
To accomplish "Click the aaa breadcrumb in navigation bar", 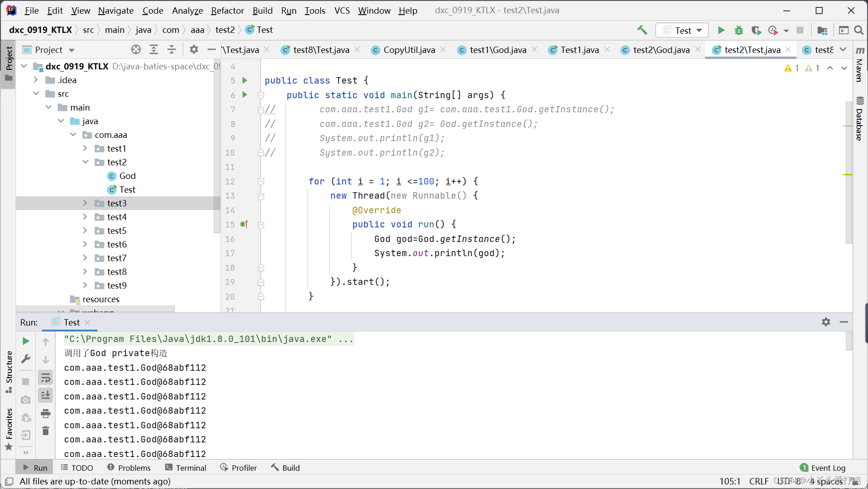I will coord(197,30).
